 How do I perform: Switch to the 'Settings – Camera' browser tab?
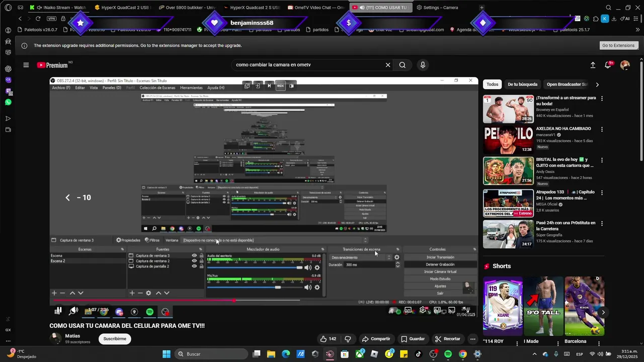(441, 8)
